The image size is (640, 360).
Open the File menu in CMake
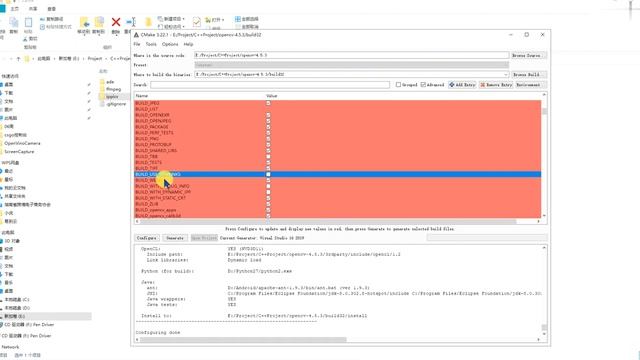[x=137, y=44]
